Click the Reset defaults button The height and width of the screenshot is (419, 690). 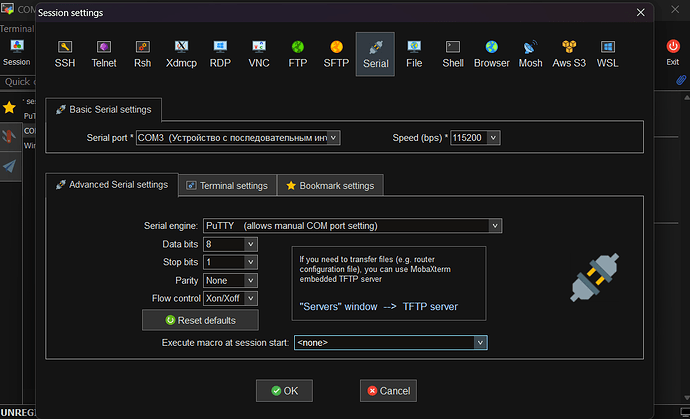coord(200,320)
